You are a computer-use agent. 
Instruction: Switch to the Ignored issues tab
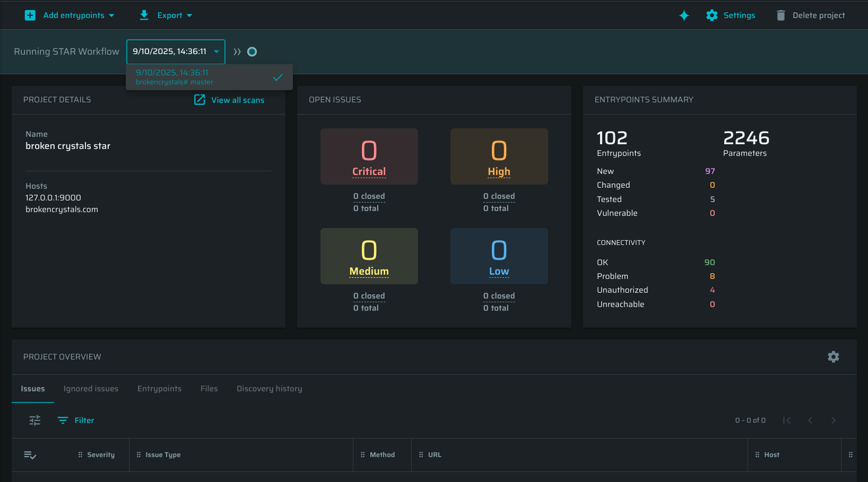[x=91, y=389]
